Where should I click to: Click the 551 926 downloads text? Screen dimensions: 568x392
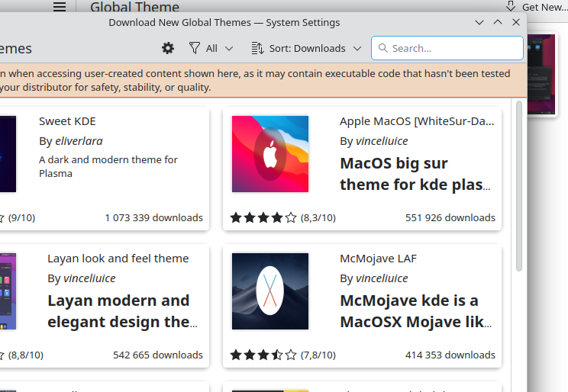tap(450, 217)
